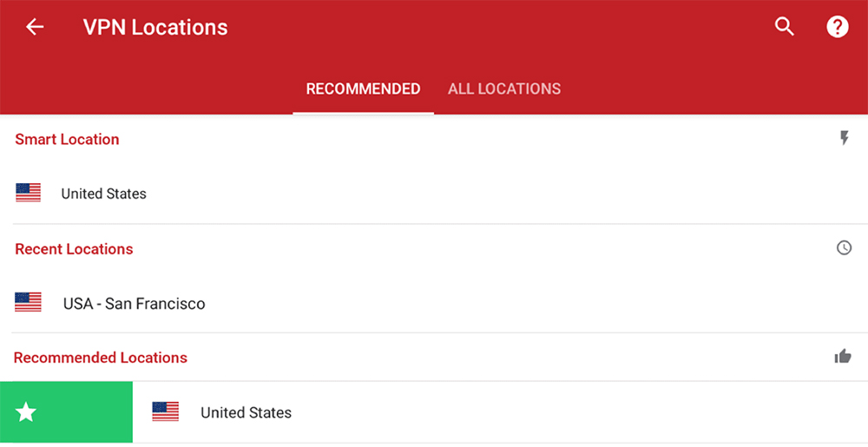The width and height of the screenshot is (868, 447).
Task: Click the flag beside Smart Location United States
Action: pyautogui.click(x=28, y=193)
